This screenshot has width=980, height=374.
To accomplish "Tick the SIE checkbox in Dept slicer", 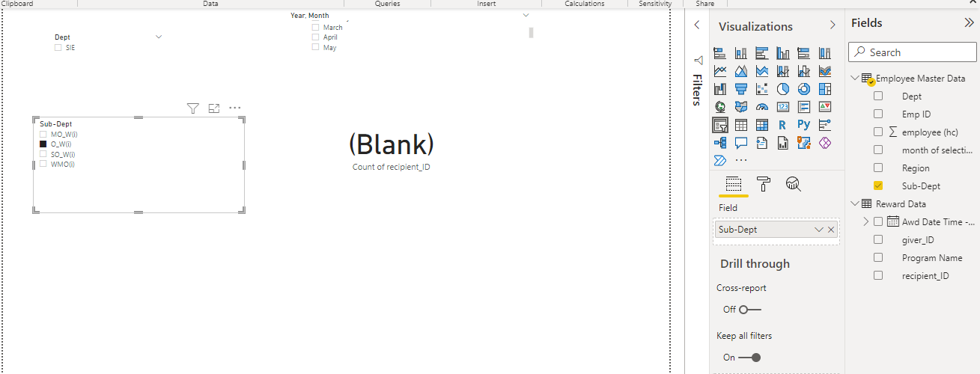I will pyautogui.click(x=58, y=48).
